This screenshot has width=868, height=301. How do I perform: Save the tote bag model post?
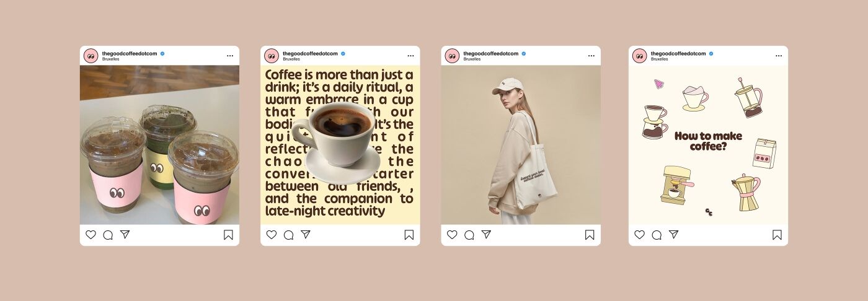coord(590,235)
